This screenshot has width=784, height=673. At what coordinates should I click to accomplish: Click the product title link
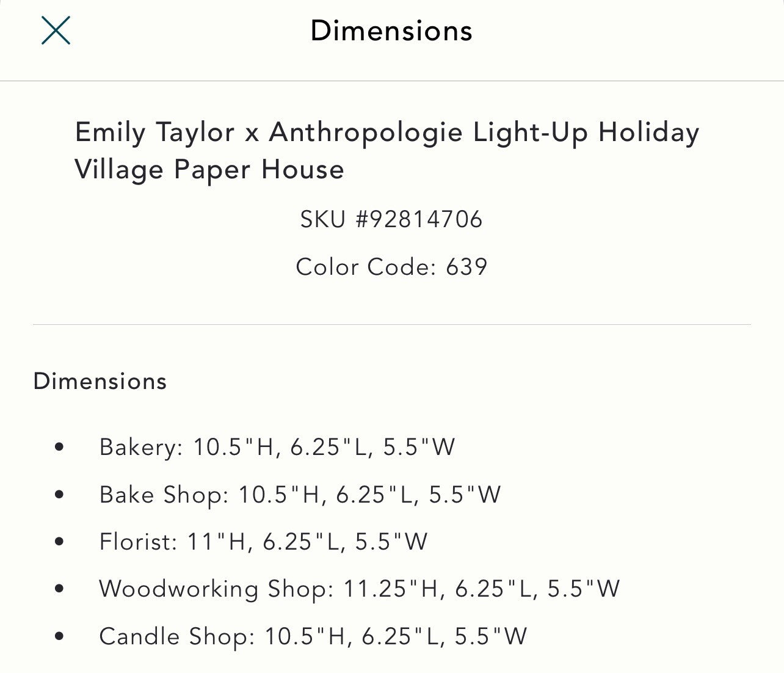coord(387,150)
